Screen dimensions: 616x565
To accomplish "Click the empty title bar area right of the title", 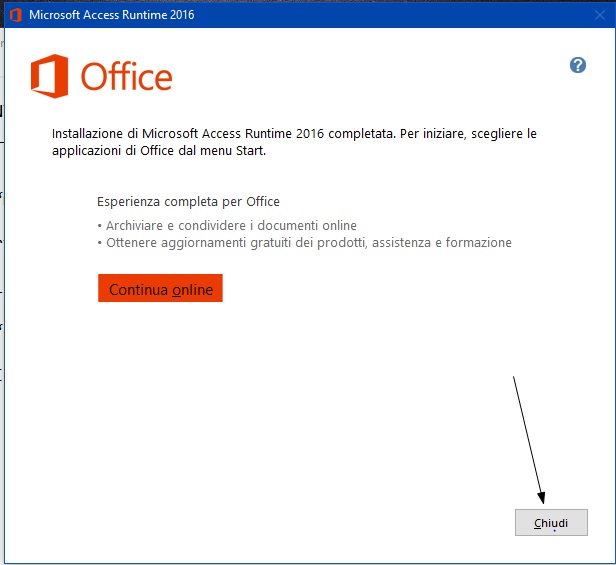I will [400, 15].
